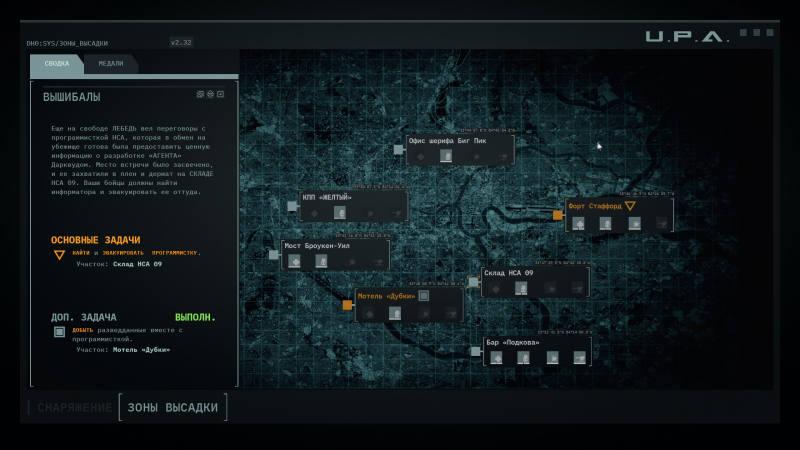The height and width of the screenshot is (450, 800).
Task: Click explosion icon in Форт Стаффорд
Action: 634,223
